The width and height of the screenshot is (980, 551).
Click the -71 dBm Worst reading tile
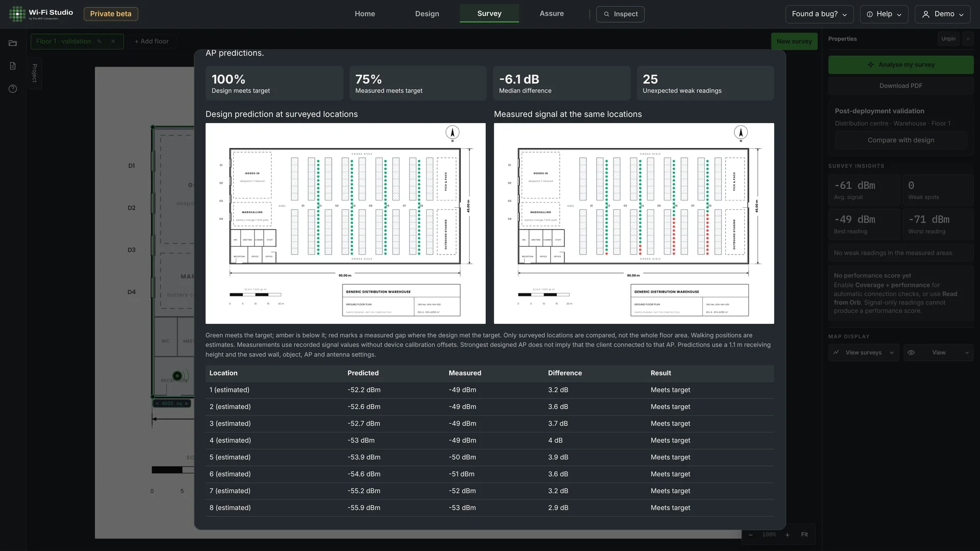(x=938, y=224)
